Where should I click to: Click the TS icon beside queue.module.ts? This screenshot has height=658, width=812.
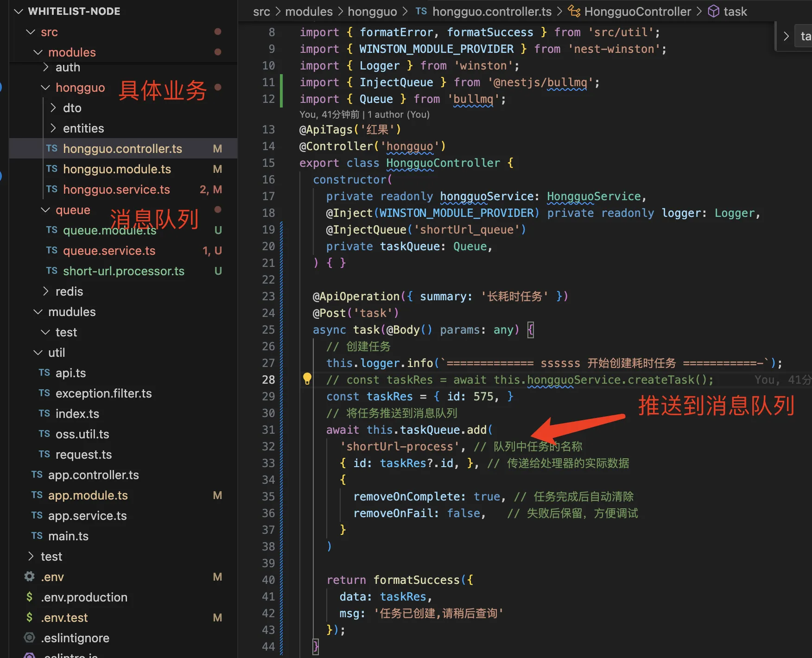51,230
